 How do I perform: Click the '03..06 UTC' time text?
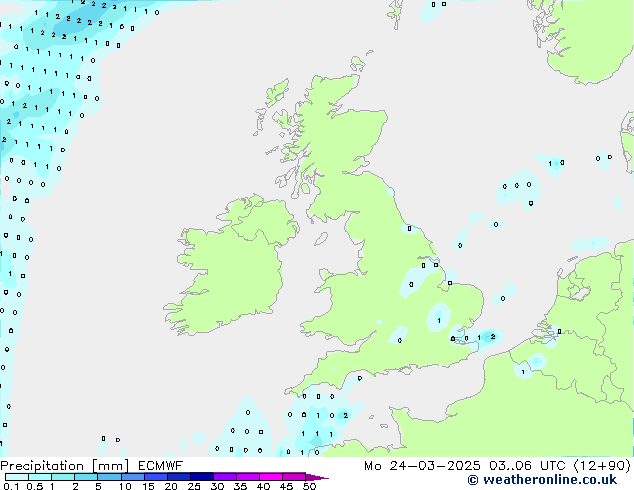527,466
